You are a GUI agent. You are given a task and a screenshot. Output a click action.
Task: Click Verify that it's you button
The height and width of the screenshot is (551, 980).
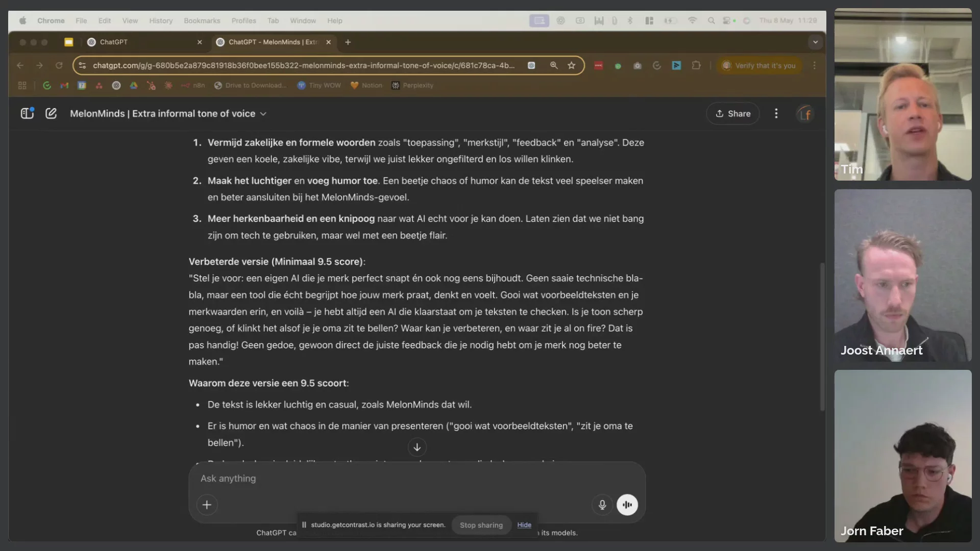click(759, 65)
